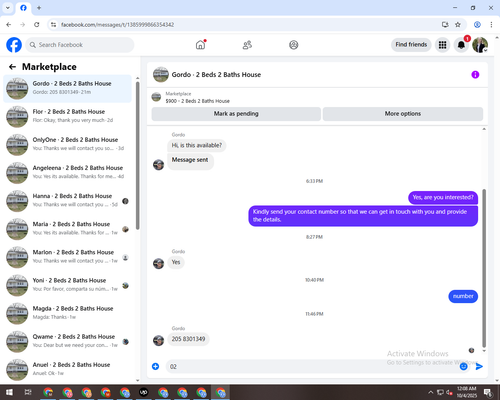The image size is (500, 400).
Task: Go back in browser history
Action: (x=9, y=24)
